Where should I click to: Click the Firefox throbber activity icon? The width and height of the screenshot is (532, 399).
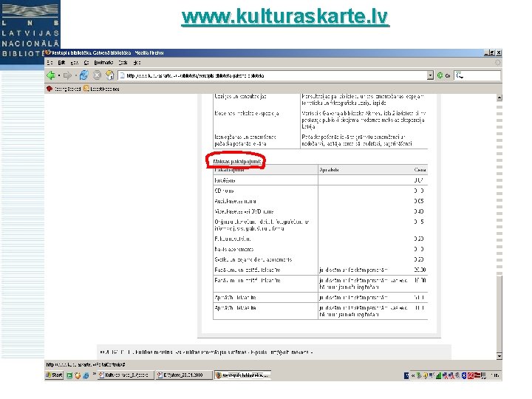pos(498,62)
